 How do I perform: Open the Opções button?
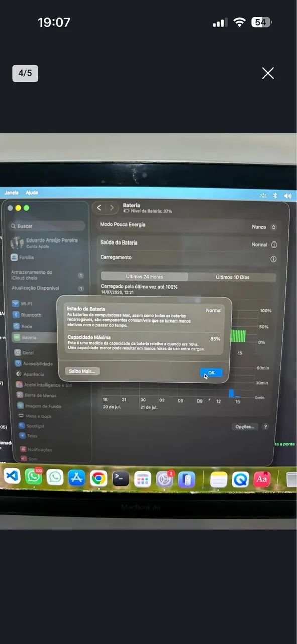245,427
